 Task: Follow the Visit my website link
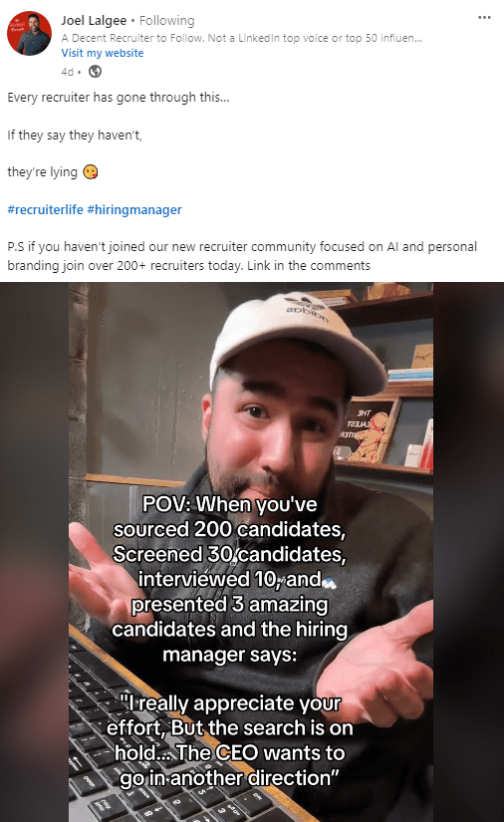coord(103,53)
